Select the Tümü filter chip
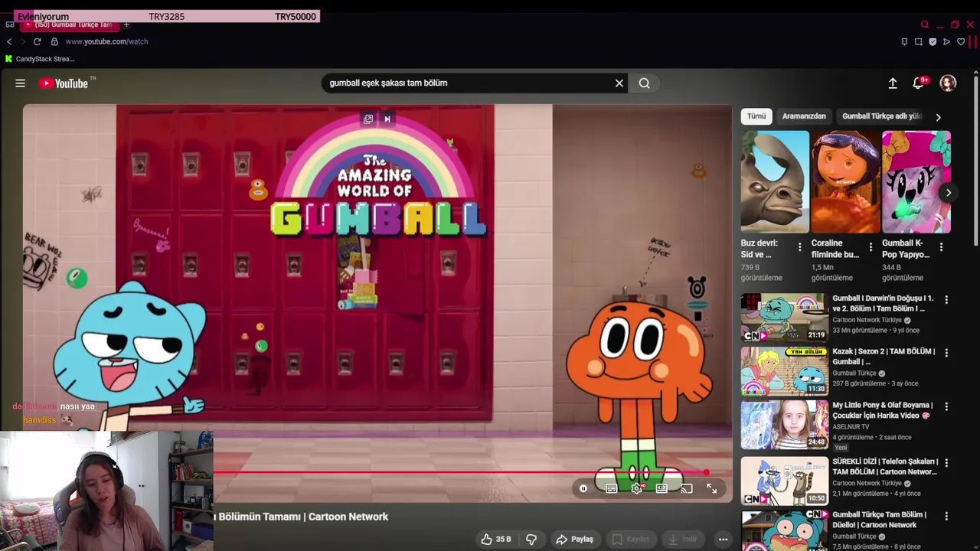The height and width of the screenshot is (551, 980). coord(756,116)
